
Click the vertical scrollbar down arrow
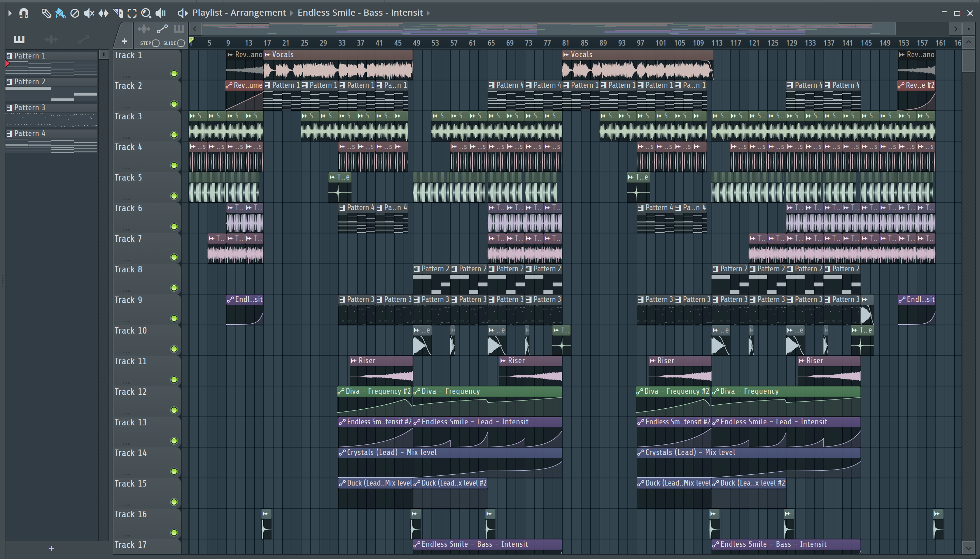click(x=968, y=547)
